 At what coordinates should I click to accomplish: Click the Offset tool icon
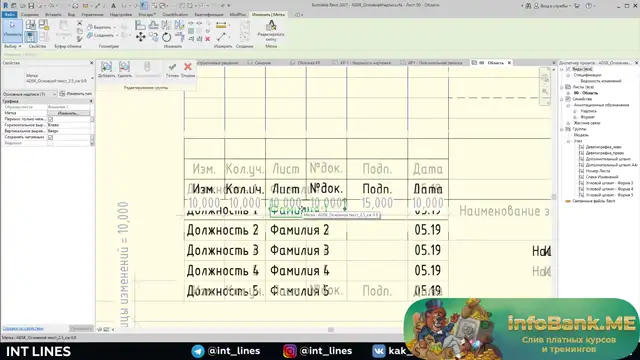[x=153, y=24]
